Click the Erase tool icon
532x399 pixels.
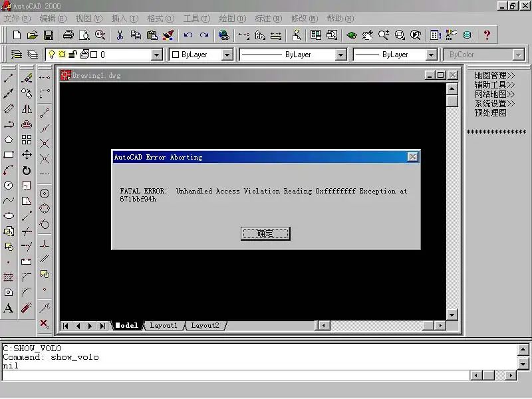pos(27,78)
